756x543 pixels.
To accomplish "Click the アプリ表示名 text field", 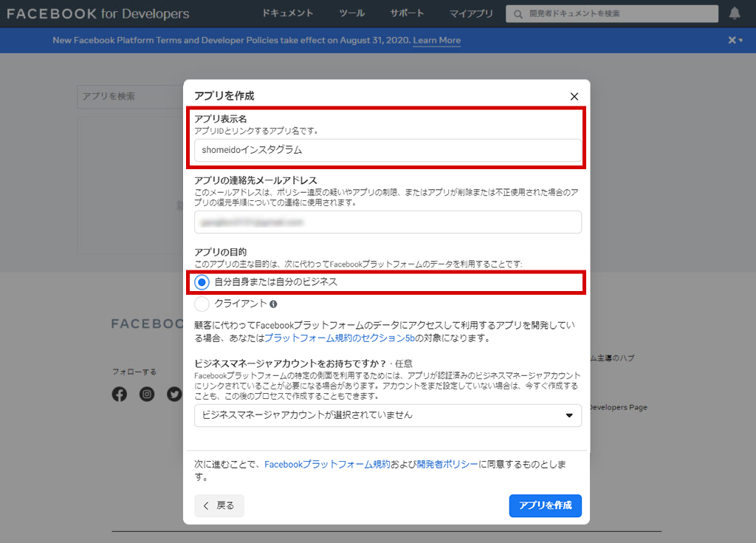I will coord(388,150).
